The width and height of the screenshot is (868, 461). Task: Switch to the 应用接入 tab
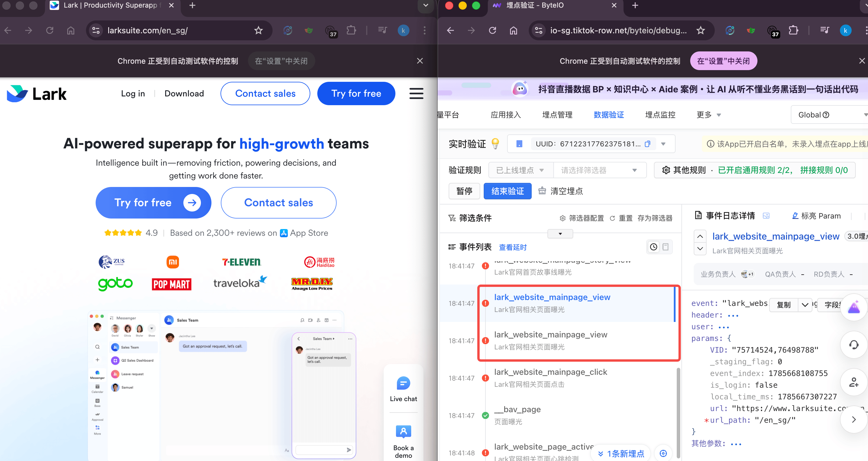pos(505,115)
